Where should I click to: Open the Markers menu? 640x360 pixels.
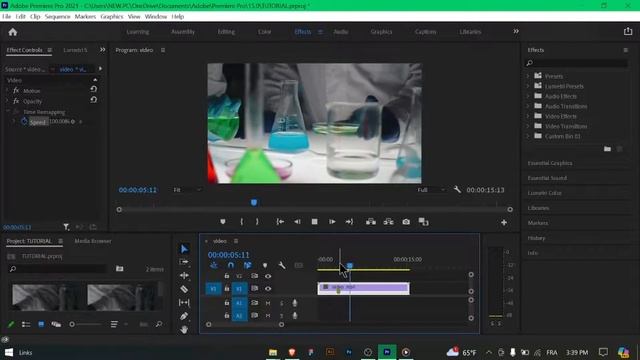(85, 16)
